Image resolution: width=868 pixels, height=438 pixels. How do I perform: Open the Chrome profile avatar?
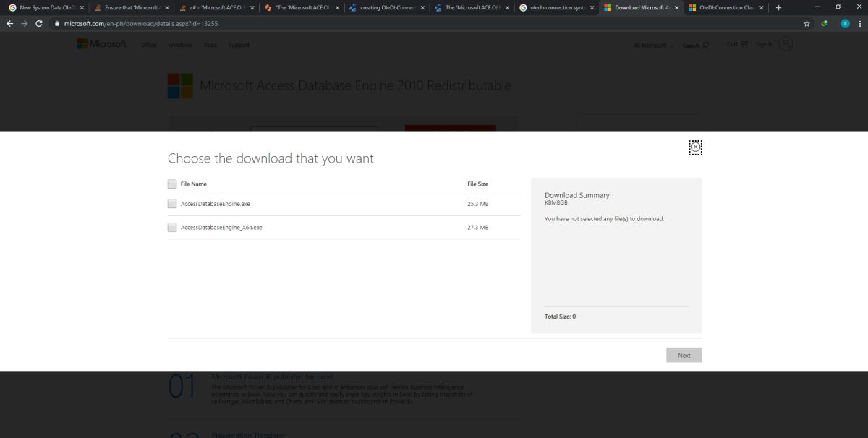844,23
